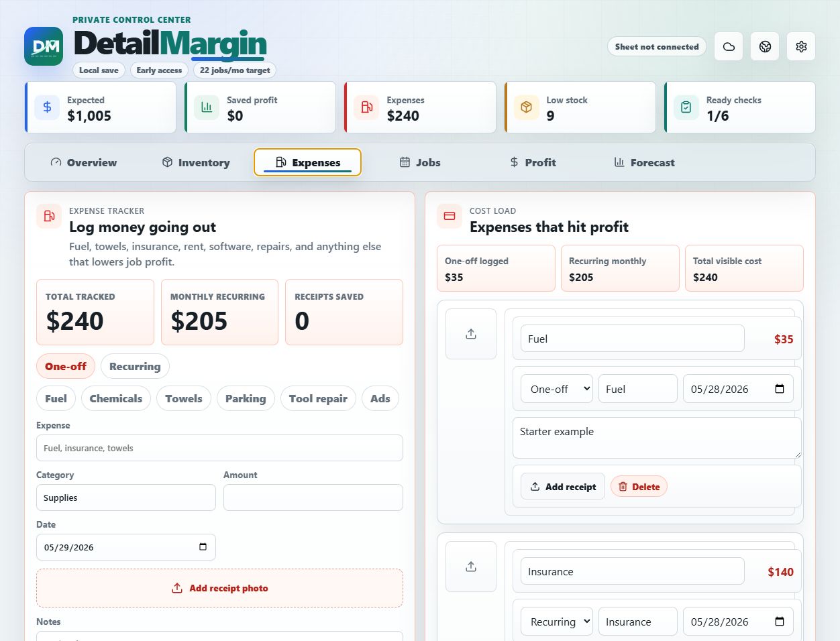The width and height of the screenshot is (840, 641).
Task: Pick the Chemicals quick-fill chip
Action: [x=116, y=398]
